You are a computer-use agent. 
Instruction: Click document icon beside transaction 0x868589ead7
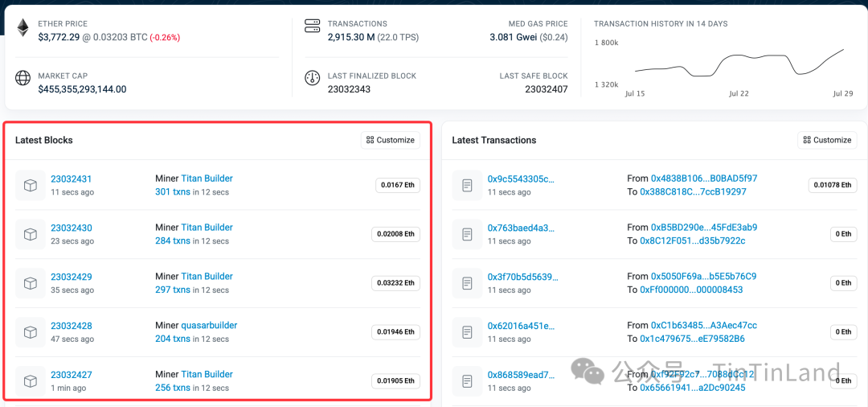point(467,381)
